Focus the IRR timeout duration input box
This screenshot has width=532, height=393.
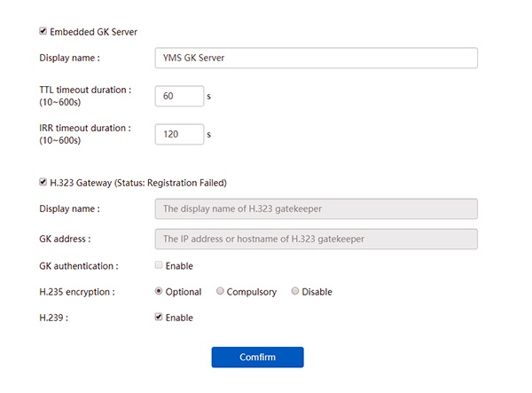[x=179, y=134]
